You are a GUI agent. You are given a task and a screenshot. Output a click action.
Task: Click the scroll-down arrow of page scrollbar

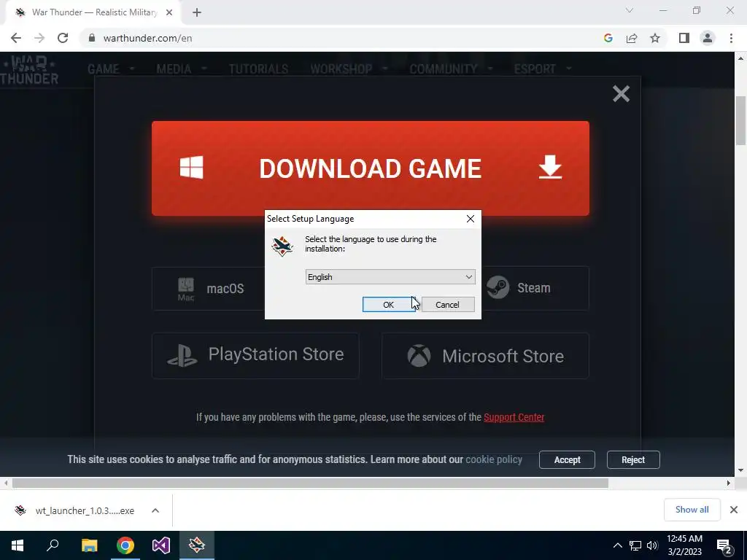point(740,470)
